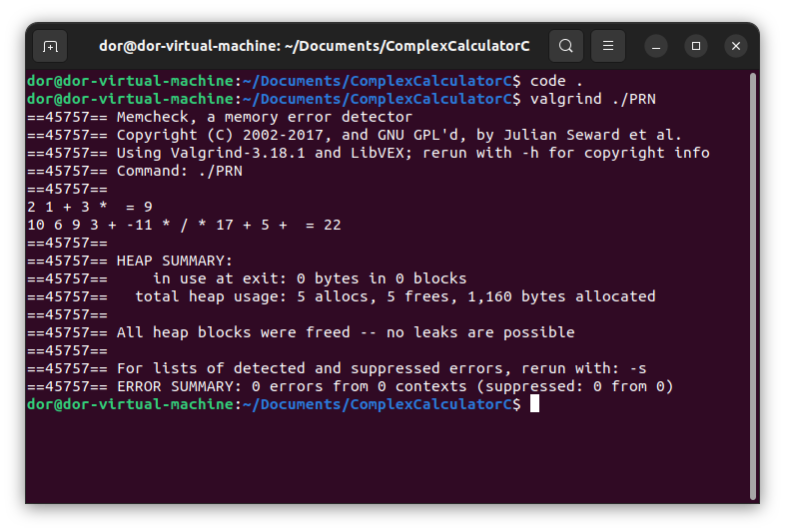Click the Copyright (C) 2002-2017 line

click(355, 135)
